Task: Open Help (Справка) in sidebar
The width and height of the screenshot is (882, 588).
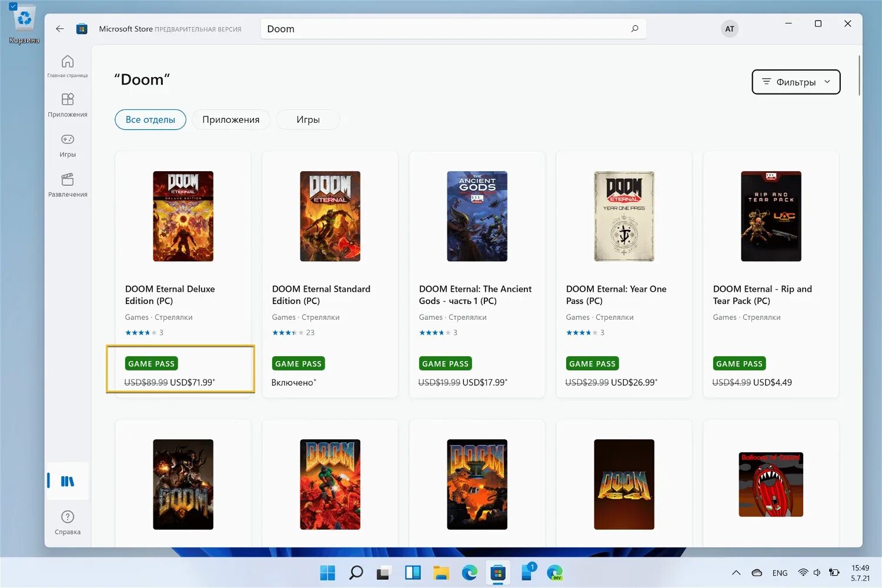Action: click(68, 522)
